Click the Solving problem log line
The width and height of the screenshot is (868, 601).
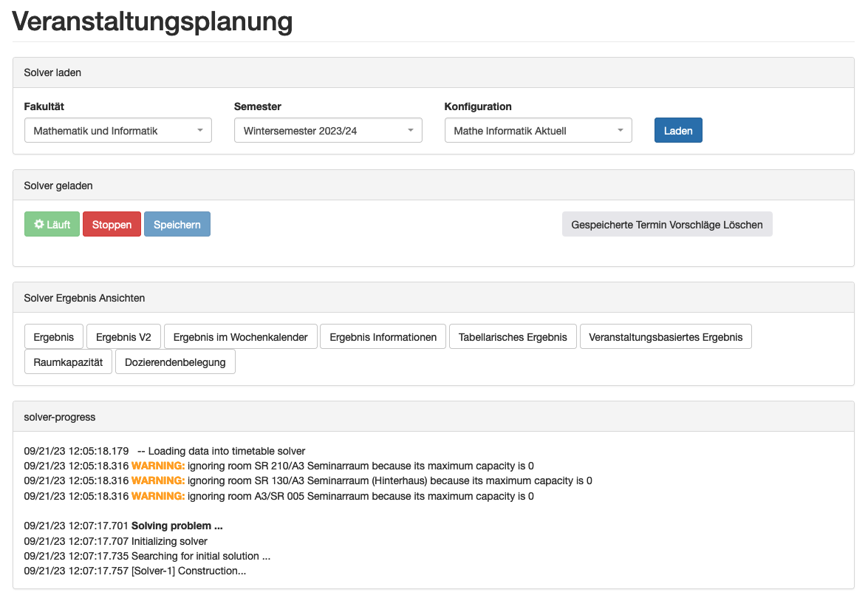pos(177,526)
